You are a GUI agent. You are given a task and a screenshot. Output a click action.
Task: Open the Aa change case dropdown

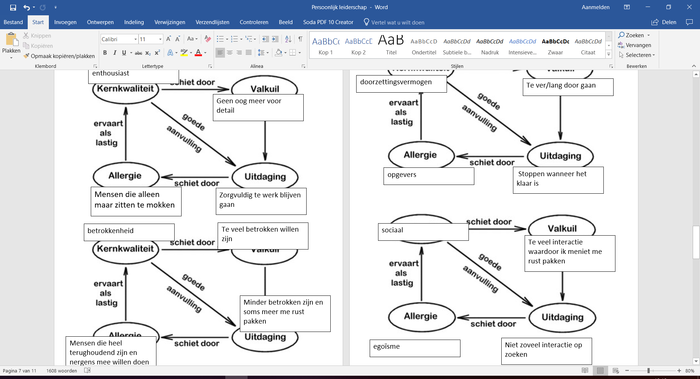click(x=192, y=39)
